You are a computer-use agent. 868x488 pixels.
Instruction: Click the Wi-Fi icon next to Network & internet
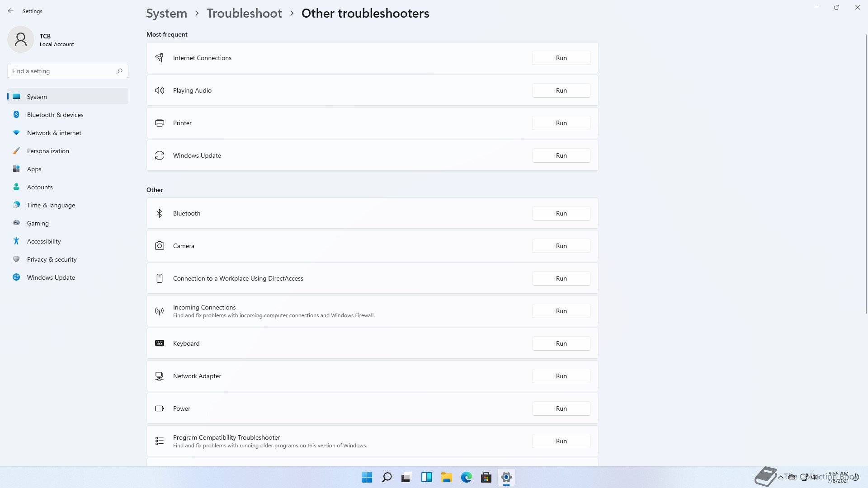pyautogui.click(x=16, y=133)
